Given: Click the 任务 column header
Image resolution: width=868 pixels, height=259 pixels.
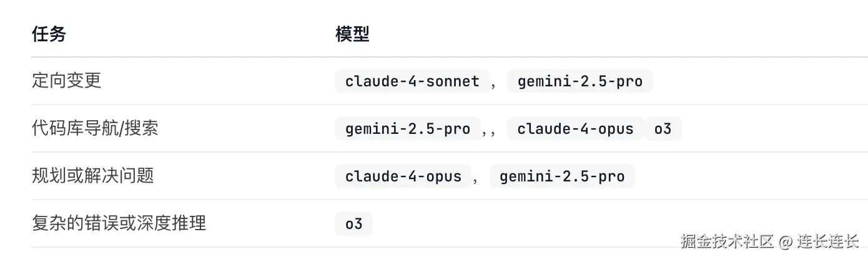Looking at the screenshot, I should (x=49, y=34).
